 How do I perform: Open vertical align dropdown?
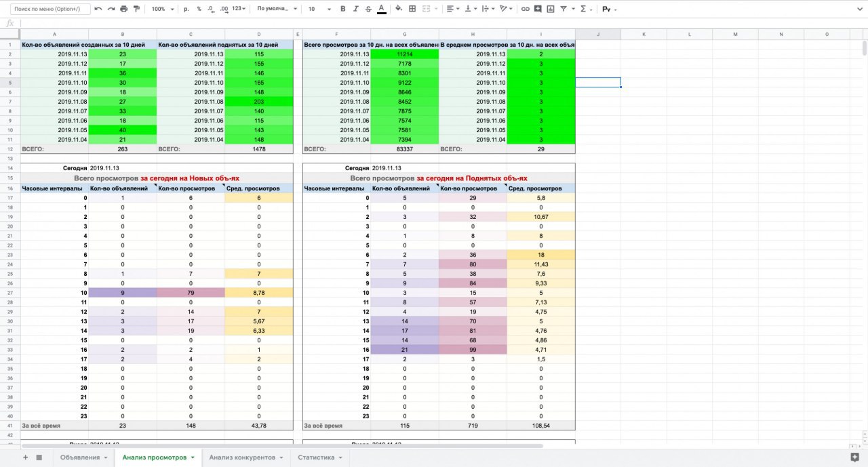[x=470, y=9]
